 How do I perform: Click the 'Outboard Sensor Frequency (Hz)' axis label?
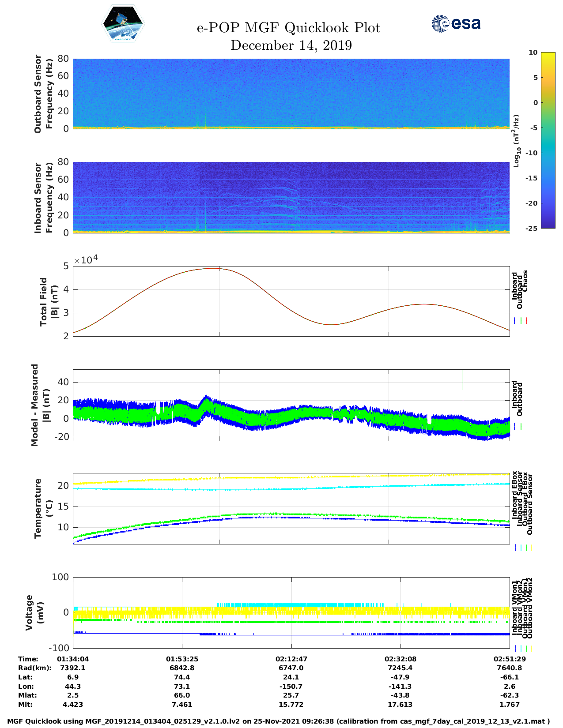coord(43,94)
